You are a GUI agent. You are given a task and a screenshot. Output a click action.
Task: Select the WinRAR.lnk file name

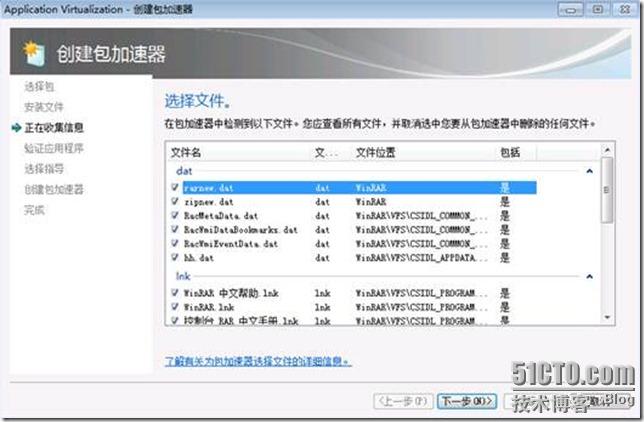[x=209, y=307]
